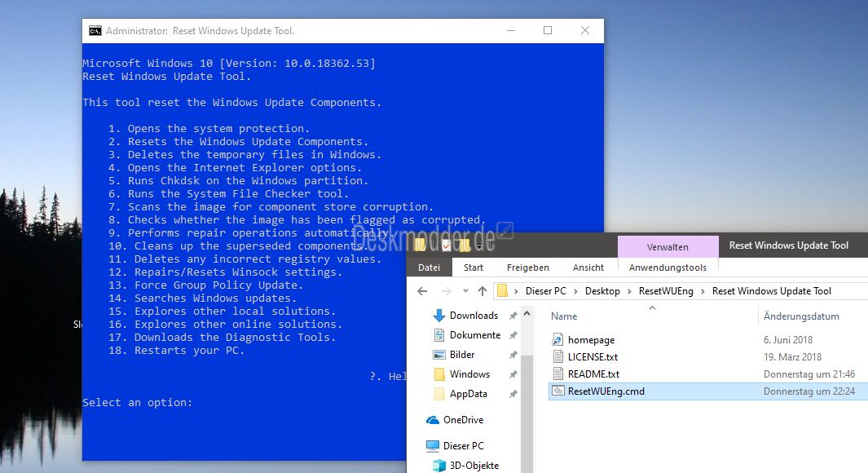Click Reset Windows Update Tool in the breadcrumb
868x473 pixels.
(772, 291)
